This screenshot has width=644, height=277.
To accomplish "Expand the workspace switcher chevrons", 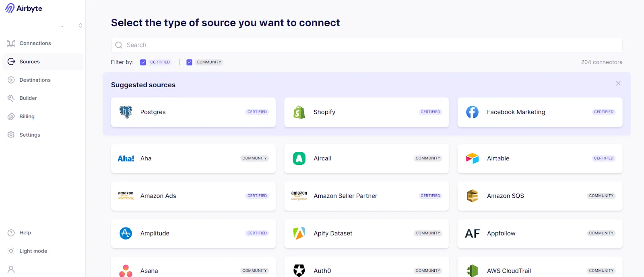I will (80, 25).
